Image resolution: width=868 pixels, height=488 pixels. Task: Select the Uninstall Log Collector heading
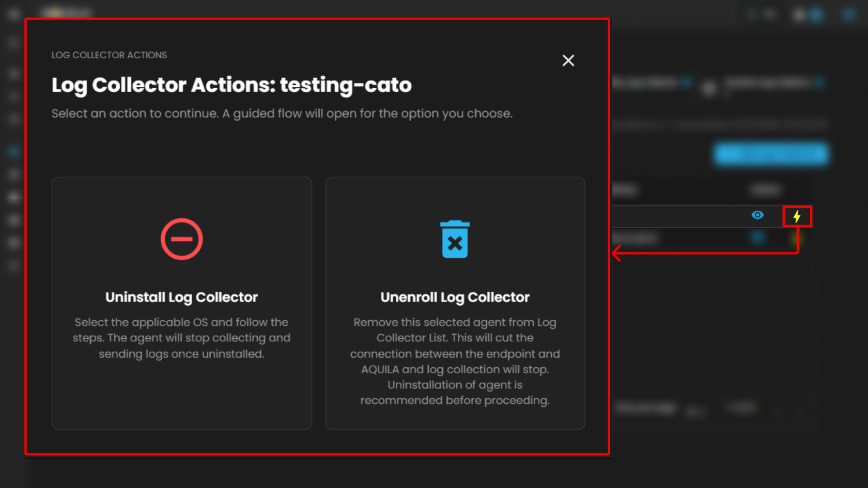(x=181, y=297)
